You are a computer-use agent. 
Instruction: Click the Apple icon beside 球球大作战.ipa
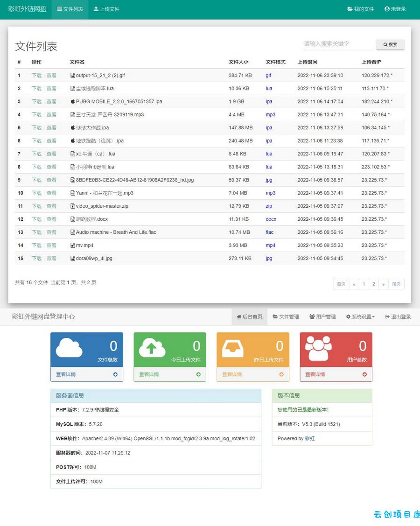pyautogui.click(x=73, y=127)
